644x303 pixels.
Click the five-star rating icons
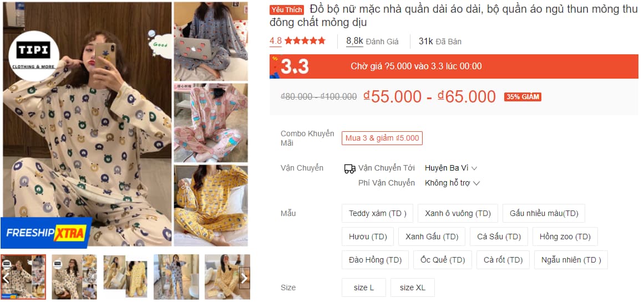(x=305, y=40)
